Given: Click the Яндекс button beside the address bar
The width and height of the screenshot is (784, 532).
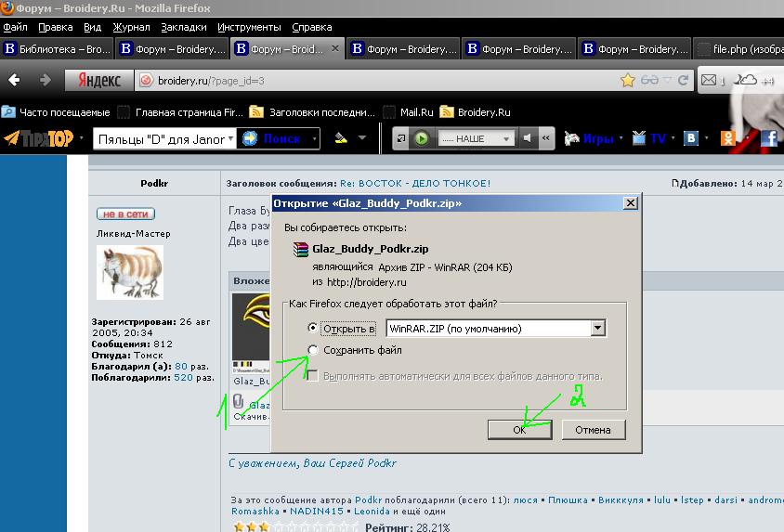Looking at the screenshot, I should tap(99, 81).
